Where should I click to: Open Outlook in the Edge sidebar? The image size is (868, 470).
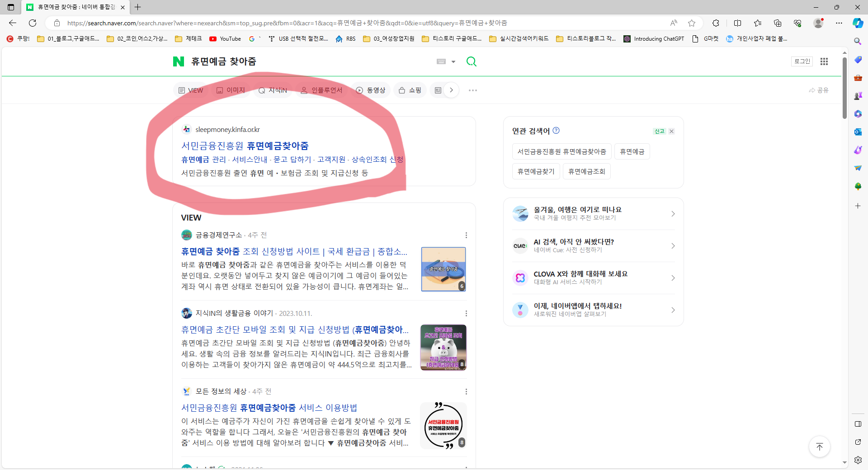point(857,132)
